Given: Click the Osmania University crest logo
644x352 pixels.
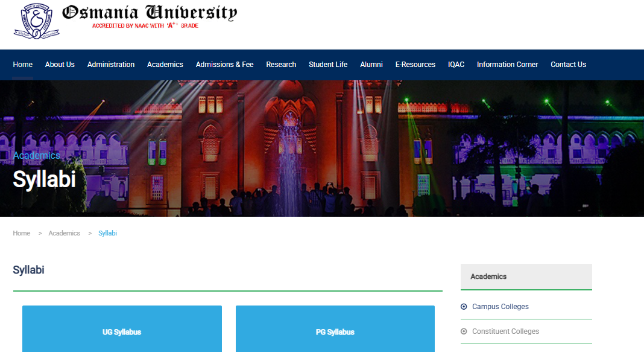Looking at the screenshot, I should pos(37,21).
